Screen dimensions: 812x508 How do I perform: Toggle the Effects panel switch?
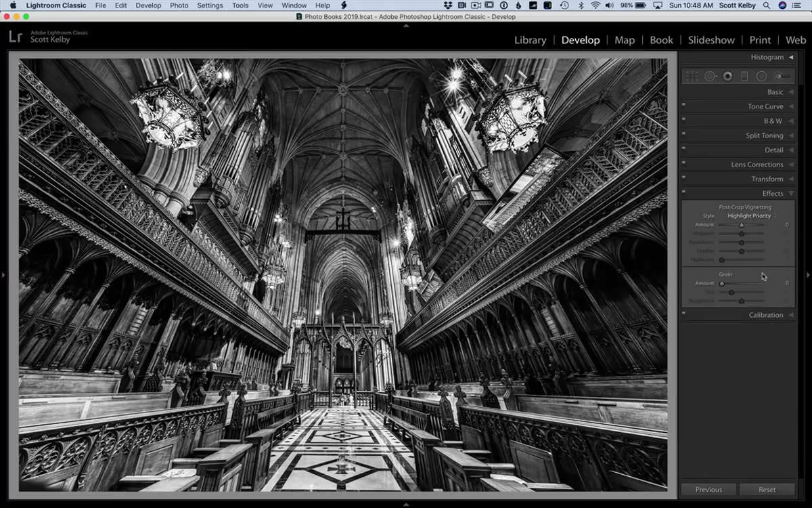683,192
